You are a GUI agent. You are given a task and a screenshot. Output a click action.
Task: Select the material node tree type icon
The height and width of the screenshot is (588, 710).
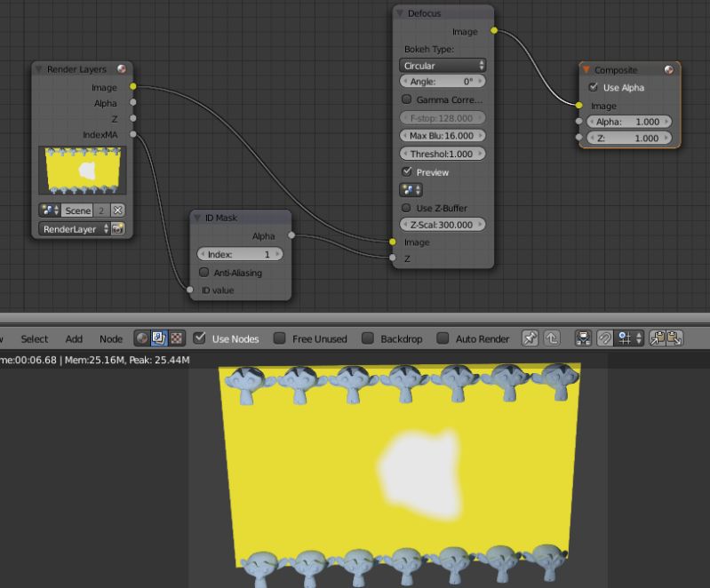(142, 338)
